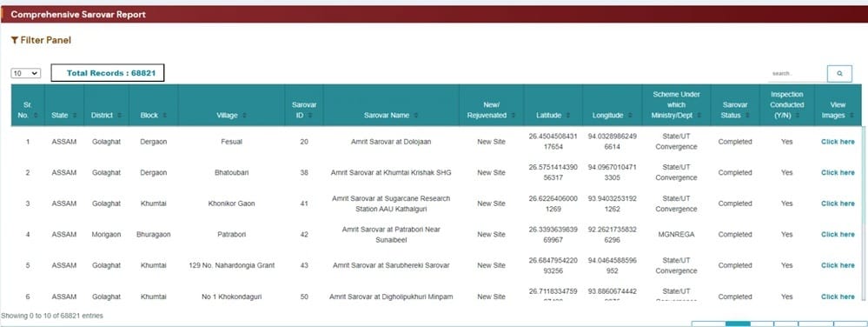
Task: Sort table by Sr. No. arrows
Action: (36, 116)
